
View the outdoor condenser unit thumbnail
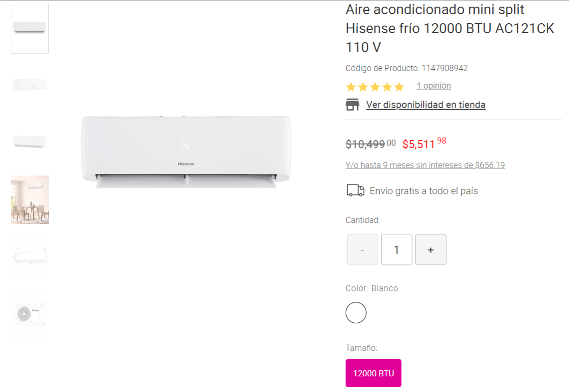(30, 314)
